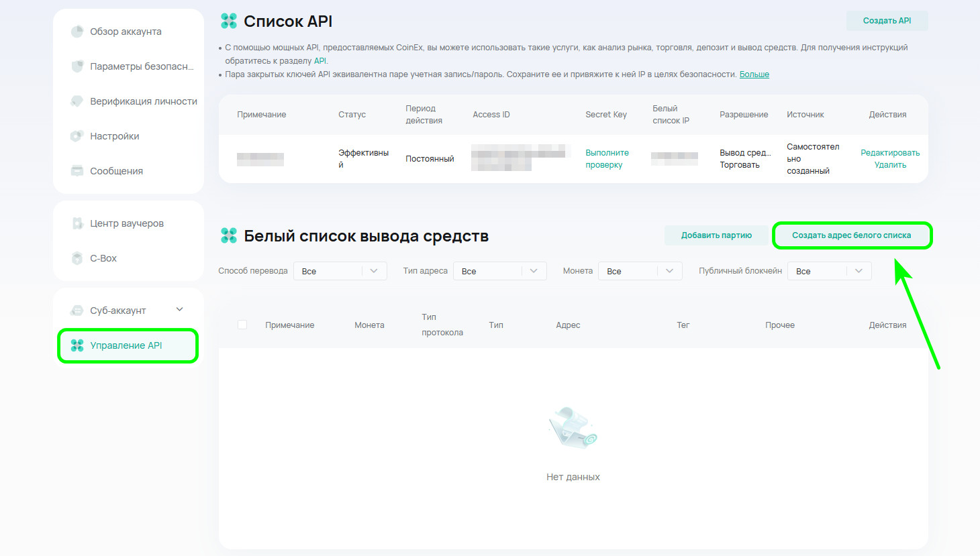Viewport: 980px width, 556px height.
Task: Click the Выполните проверку Secret Key link
Action: click(x=607, y=159)
